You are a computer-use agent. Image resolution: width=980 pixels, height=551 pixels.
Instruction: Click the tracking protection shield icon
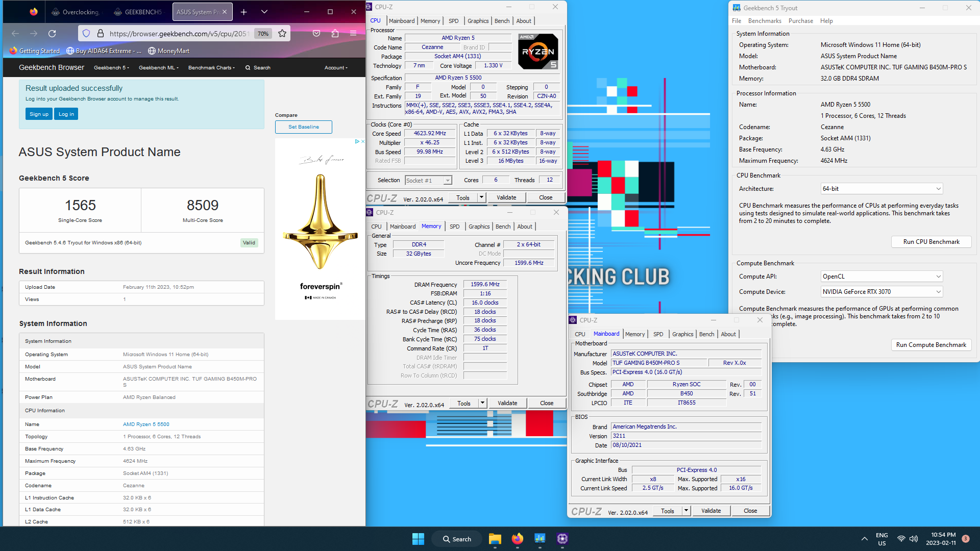[x=86, y=34]
